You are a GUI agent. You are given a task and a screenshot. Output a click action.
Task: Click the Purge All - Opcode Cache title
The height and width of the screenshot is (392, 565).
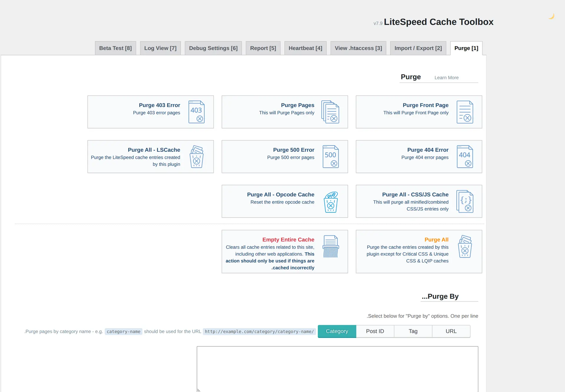281,195
